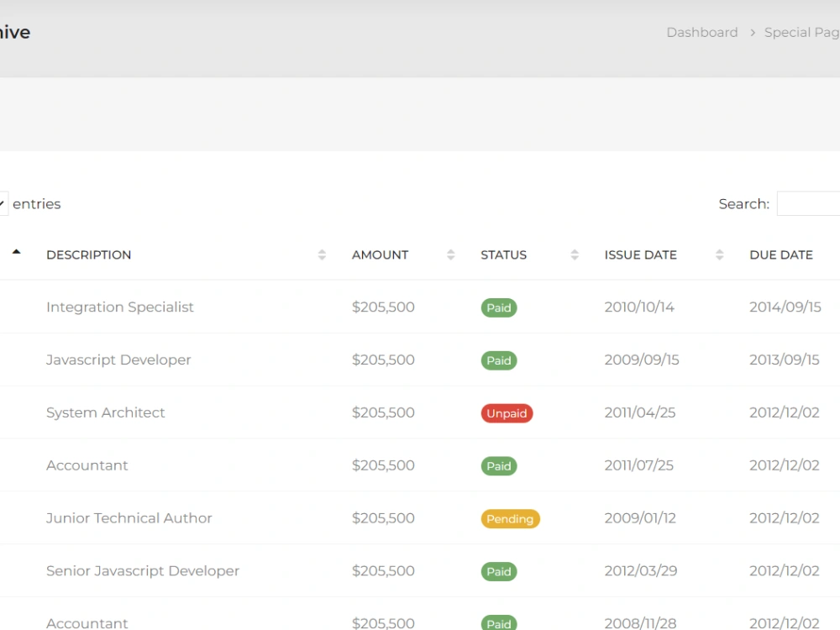840x630 pixels.
Task: Select the System Architect table row
Action: (336, 412)
